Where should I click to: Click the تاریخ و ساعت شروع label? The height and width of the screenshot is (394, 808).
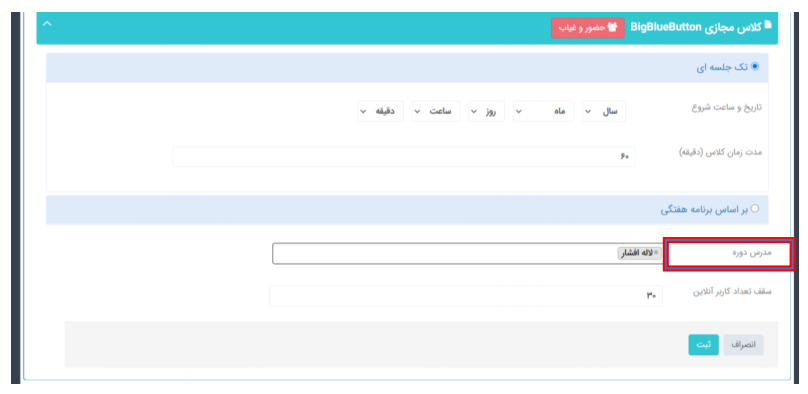(x=726, y=108)
